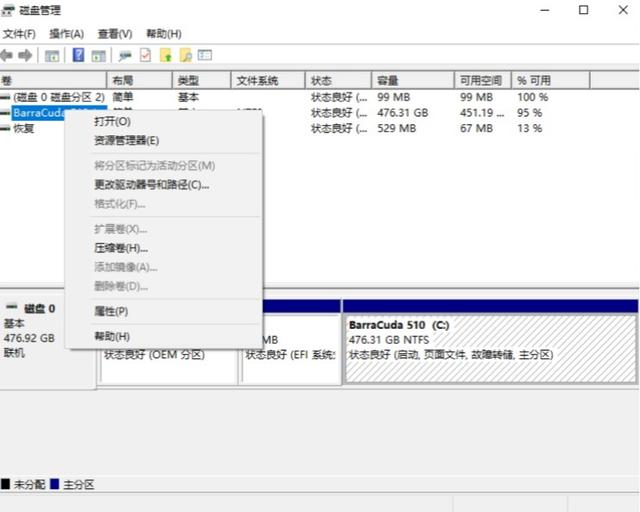Select 压缩卷(H)... from context menu
The width and height of the screenshot is (640, 512).
[163, 247]
